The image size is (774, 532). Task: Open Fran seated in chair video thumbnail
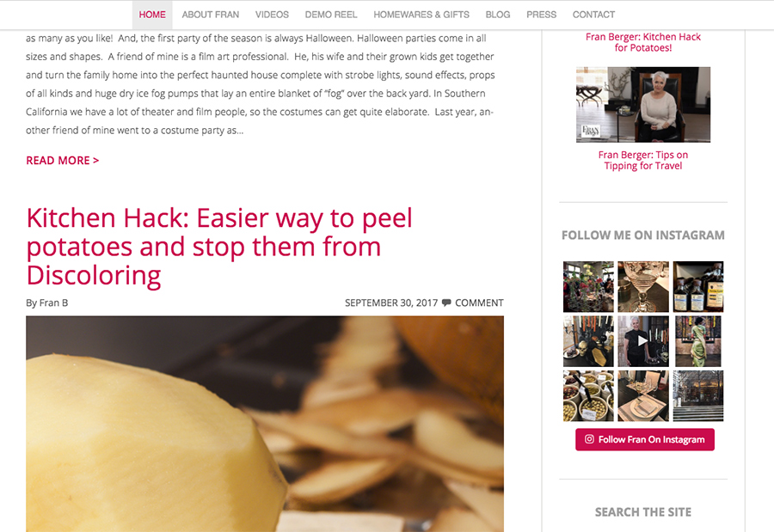tap(642, 105)
